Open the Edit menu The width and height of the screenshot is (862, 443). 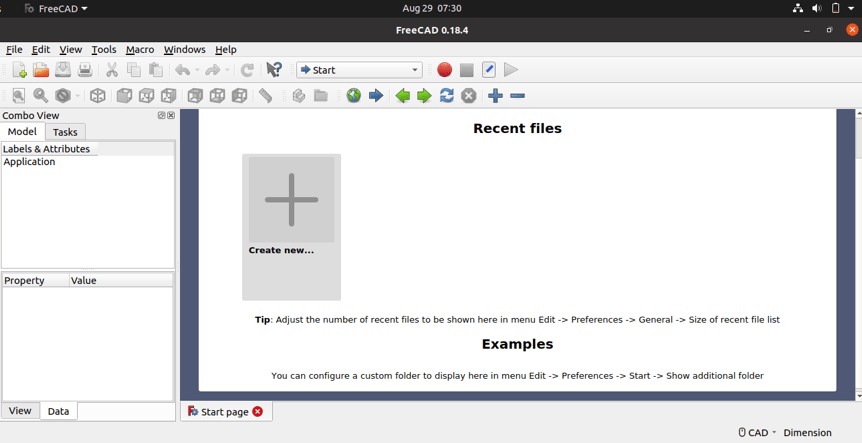click(x=41, y=49)
